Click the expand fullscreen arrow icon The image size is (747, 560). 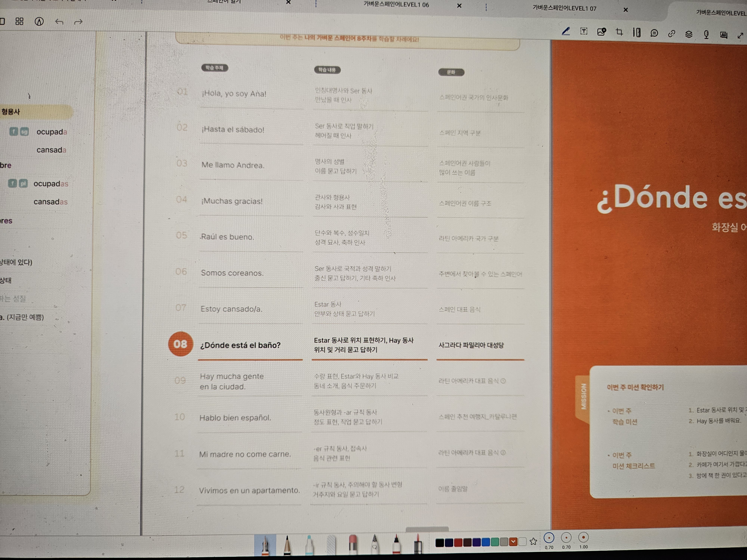coord(740,35)
